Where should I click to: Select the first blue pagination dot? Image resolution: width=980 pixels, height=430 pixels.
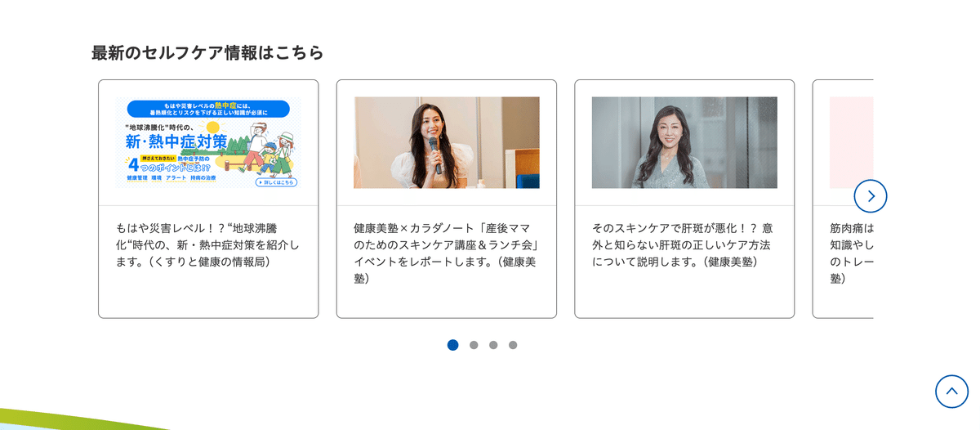coord(453,345)
